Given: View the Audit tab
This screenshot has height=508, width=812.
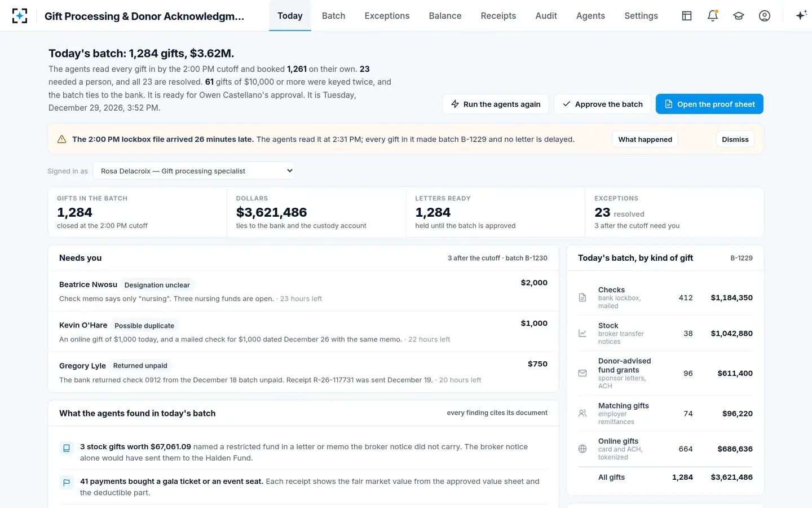Looking at the screenshot, I should (546, 16).
